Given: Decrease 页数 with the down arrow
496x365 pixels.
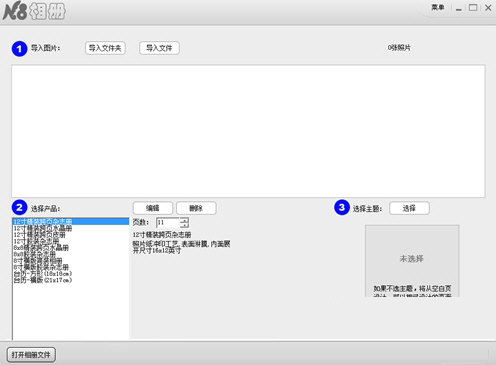Looking at the screenshot, I should [184, 225].
